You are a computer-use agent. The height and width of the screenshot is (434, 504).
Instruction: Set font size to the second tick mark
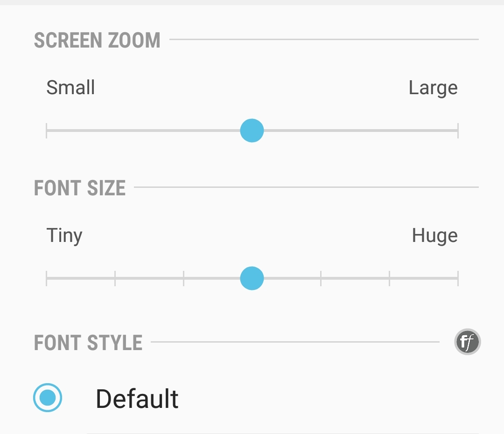[115, 278]
